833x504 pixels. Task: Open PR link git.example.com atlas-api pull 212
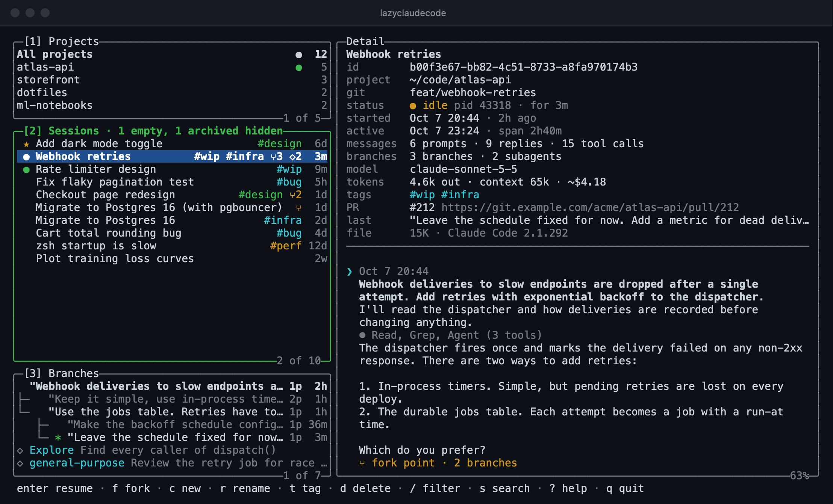pyautogui.click(x=590, y=208)
